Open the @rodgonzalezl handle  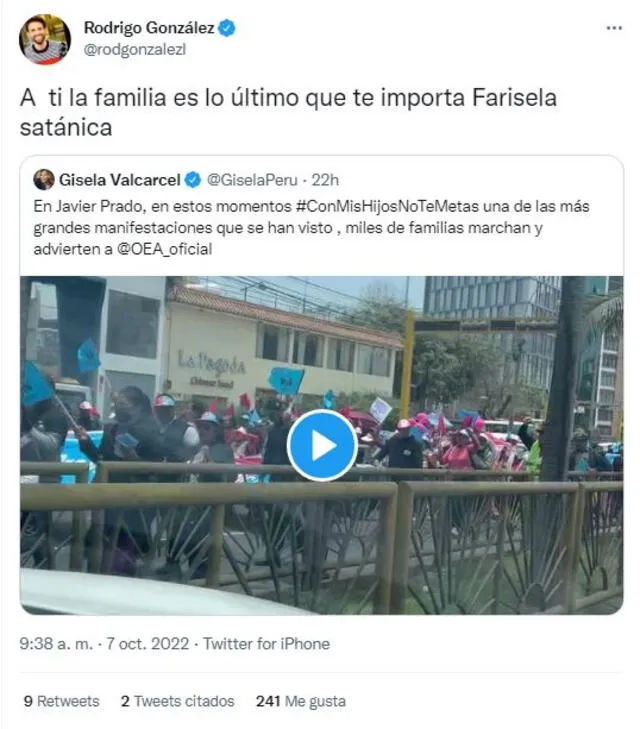pos(135,49)
